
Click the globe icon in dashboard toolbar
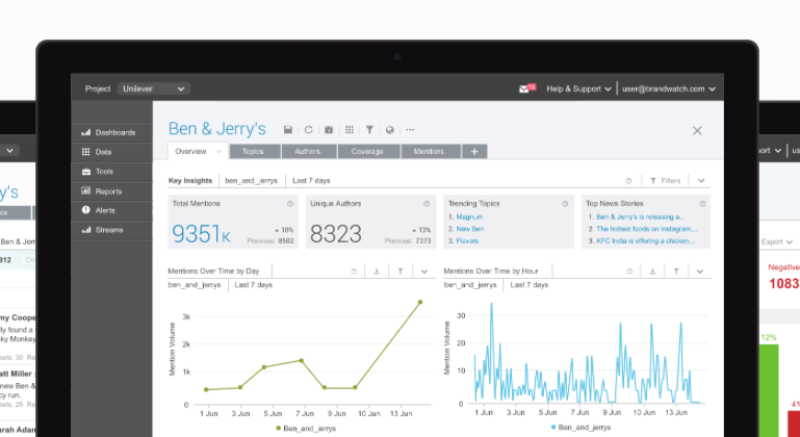tap(390, 130)
